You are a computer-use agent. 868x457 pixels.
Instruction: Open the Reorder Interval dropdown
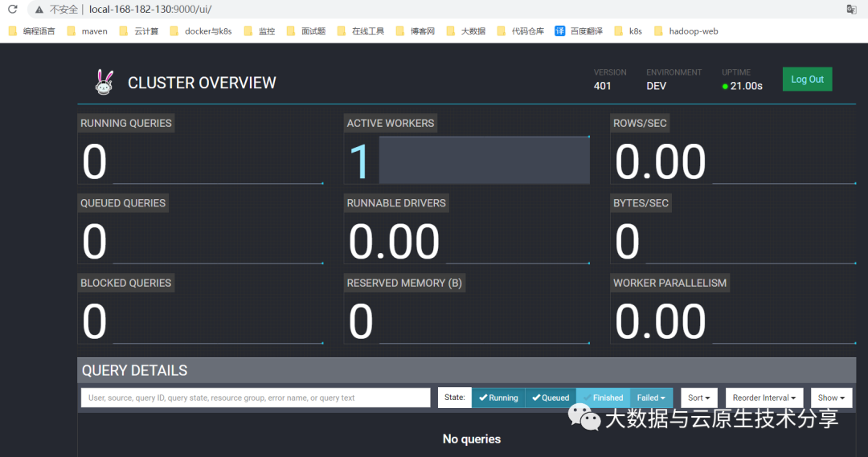click(764, 398)
